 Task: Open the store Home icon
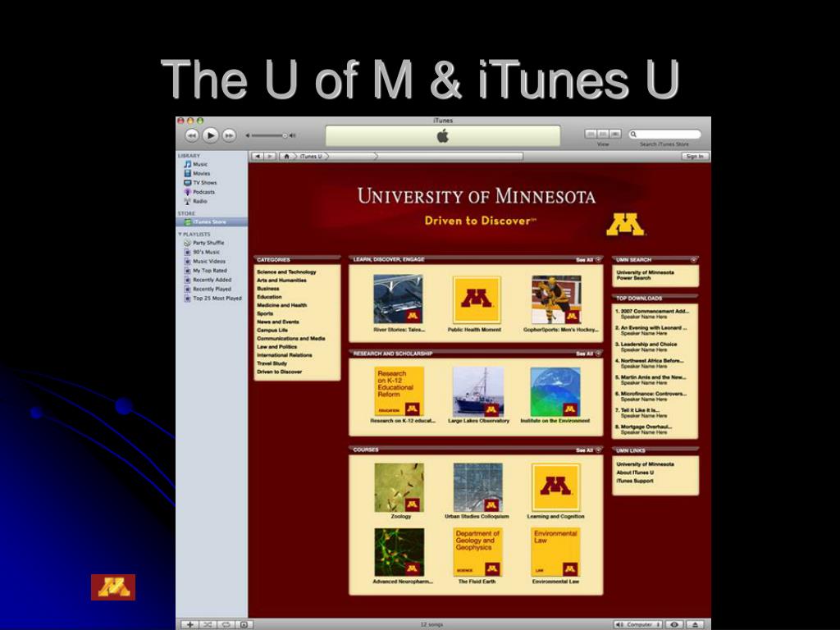[286, 157]
